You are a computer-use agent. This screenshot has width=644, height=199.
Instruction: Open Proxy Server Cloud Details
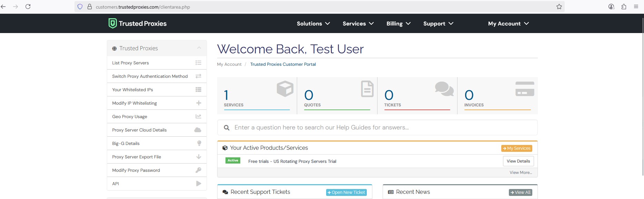(157, 130)
